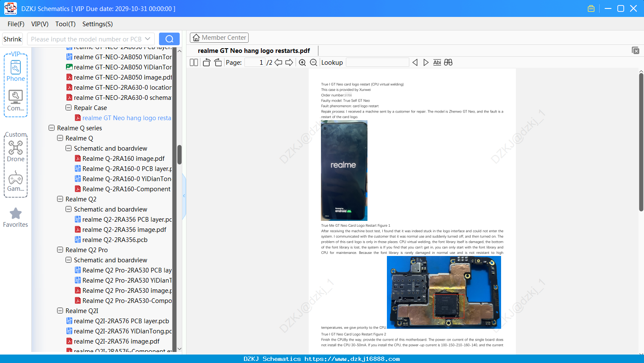
Task: Open realme GT-NEO-2RA630-0 location pdf
Action: [x=119, y=88]
